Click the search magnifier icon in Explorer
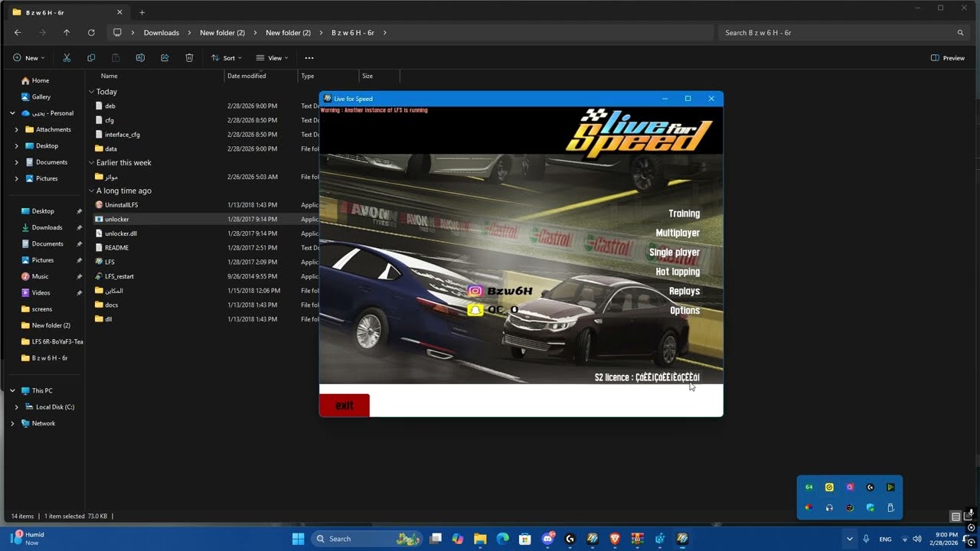 (x=960, y=33)
